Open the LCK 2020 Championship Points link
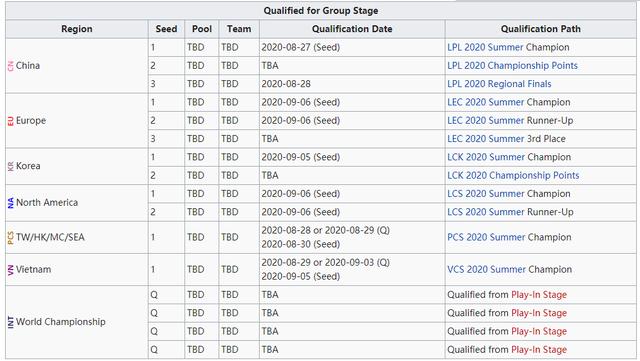Screen dimensions: 640x361 coord(513,176)
